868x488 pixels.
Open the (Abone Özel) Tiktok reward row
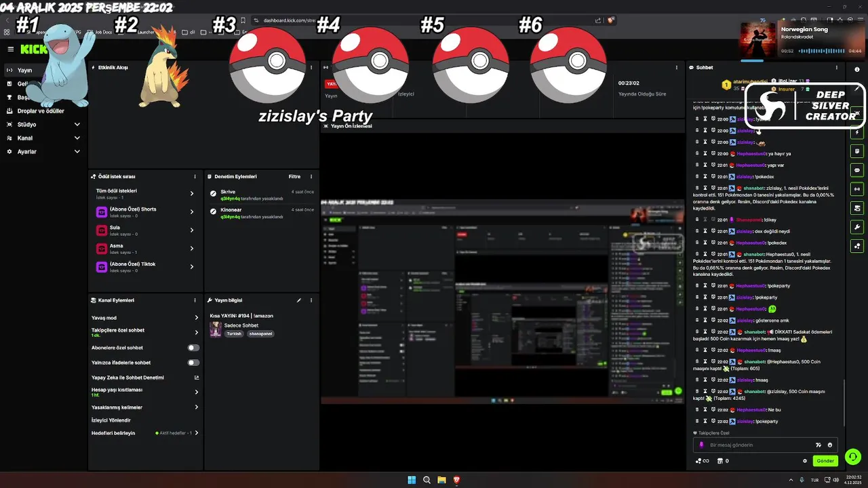145,266
